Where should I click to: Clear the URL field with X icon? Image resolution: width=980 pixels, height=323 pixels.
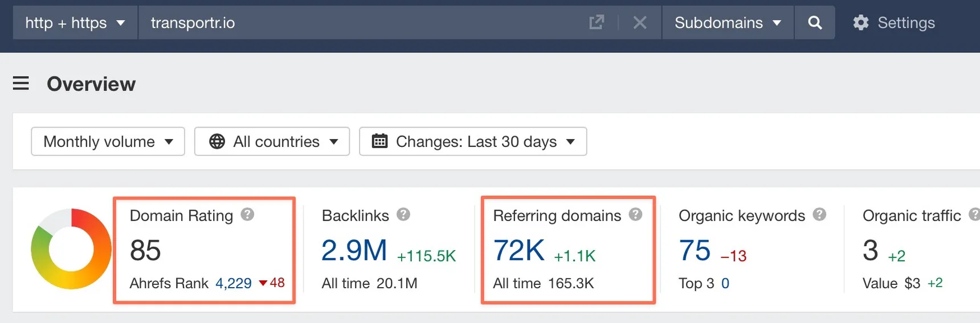[640, 23]
